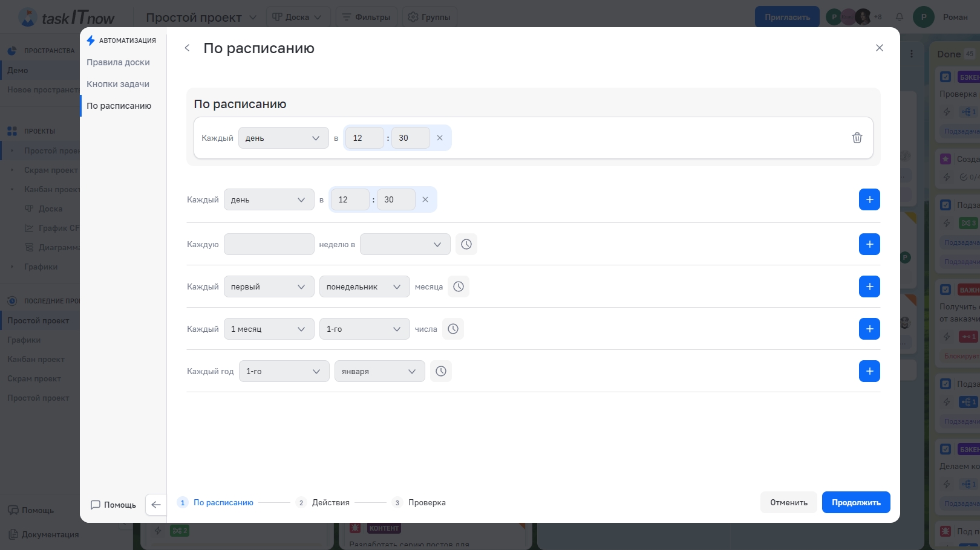Clear the 12:30 time in saved rule
980x550 pixels.
tap(440, 138)
